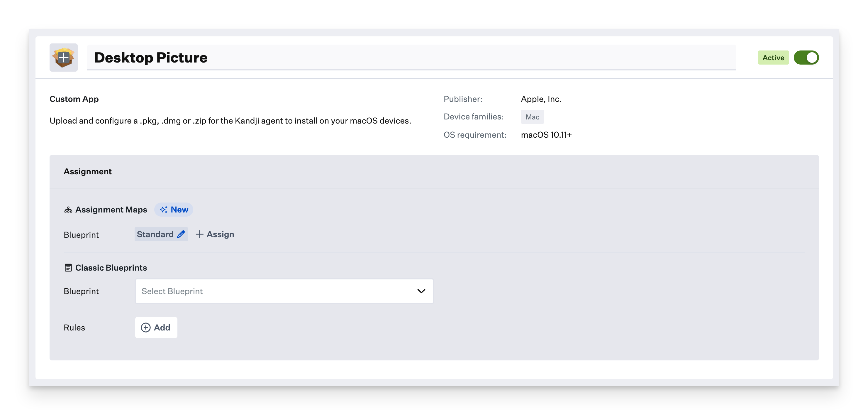The width and height of the screenshot is (868, 415).
Task: Click the Assignment section header
Action: [88, 172]
